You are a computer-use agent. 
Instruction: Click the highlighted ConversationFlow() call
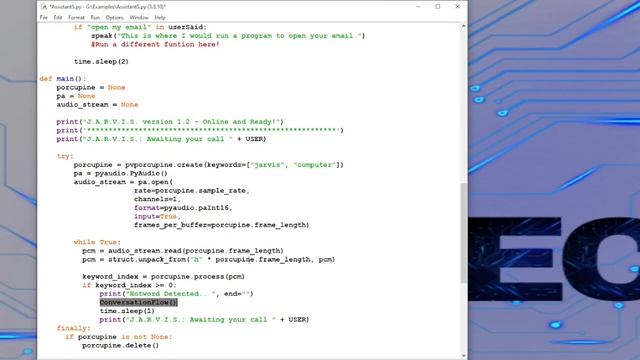click(x=139, y=302)
